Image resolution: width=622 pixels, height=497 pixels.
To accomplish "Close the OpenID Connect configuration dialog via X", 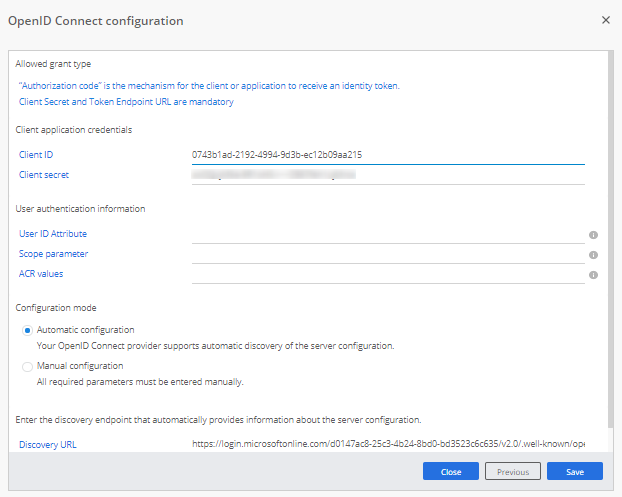I will tap(605, 20).
